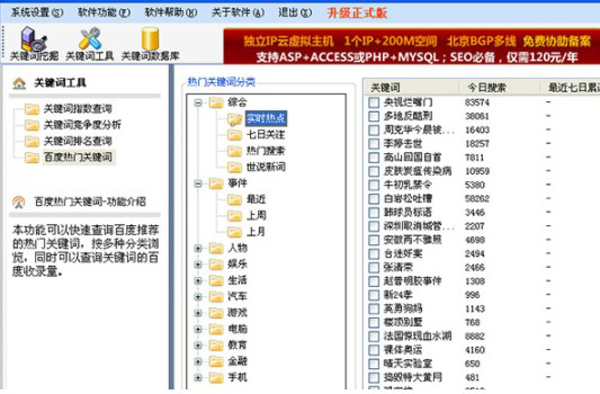Select 百度热门关键词 in the left sidebar
600x394 pixels.
tap(78, 158)
